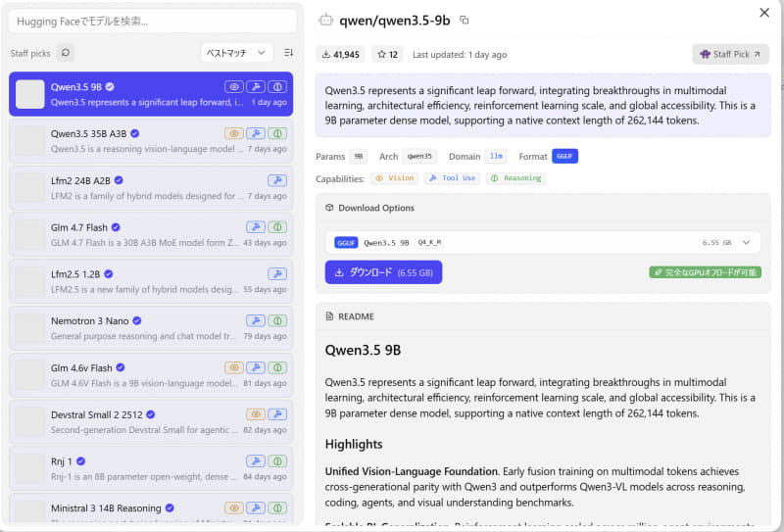Click the green full GPU offload badge
The image size is (784, 532).
(705, 272)
